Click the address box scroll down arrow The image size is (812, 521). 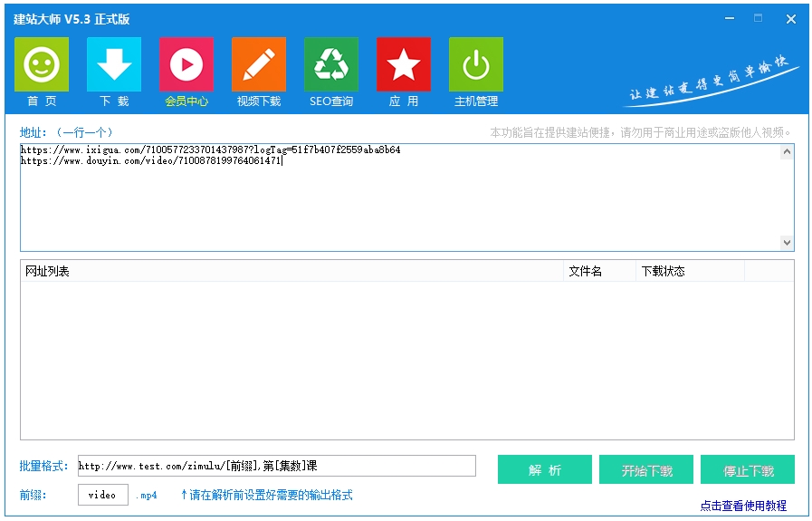(788, 243)
